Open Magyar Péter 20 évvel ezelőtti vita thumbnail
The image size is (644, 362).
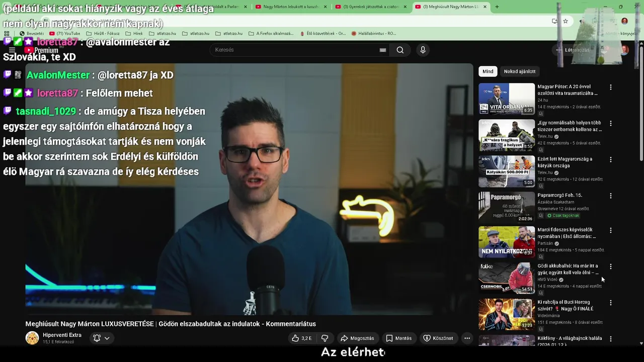(x=507, y=99)
